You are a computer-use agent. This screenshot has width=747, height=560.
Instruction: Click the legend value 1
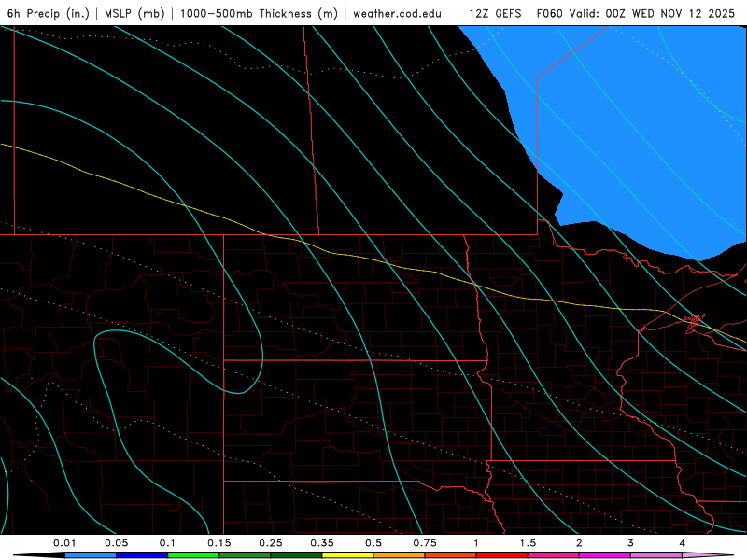476,543
